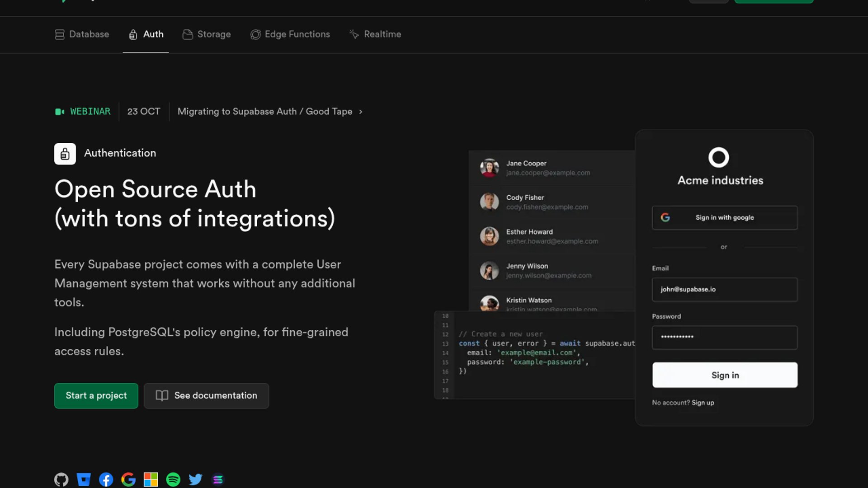Click the book icon in See documentation
868x488 pixels.
(x=162, y=396)
